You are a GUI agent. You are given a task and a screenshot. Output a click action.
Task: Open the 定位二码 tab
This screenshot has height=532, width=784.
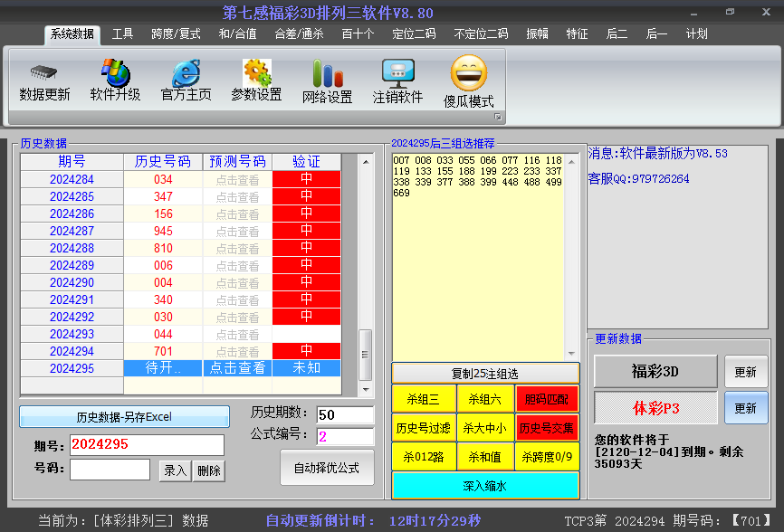[414, 34]
